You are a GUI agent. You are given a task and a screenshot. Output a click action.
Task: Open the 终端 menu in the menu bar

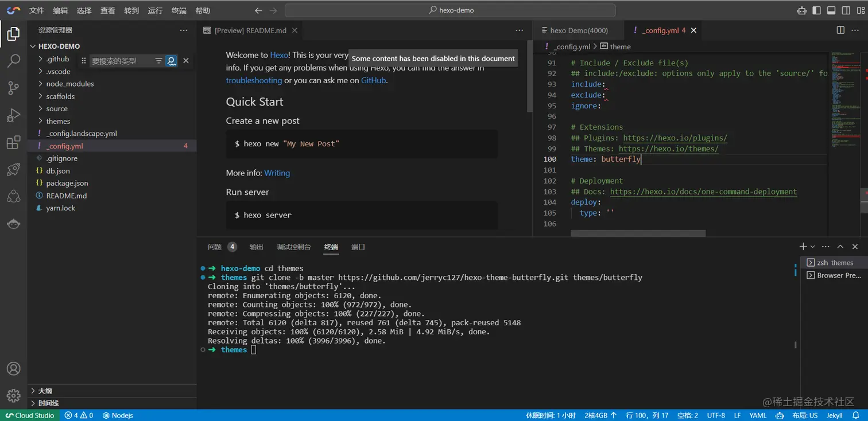[x=179, y=10]
